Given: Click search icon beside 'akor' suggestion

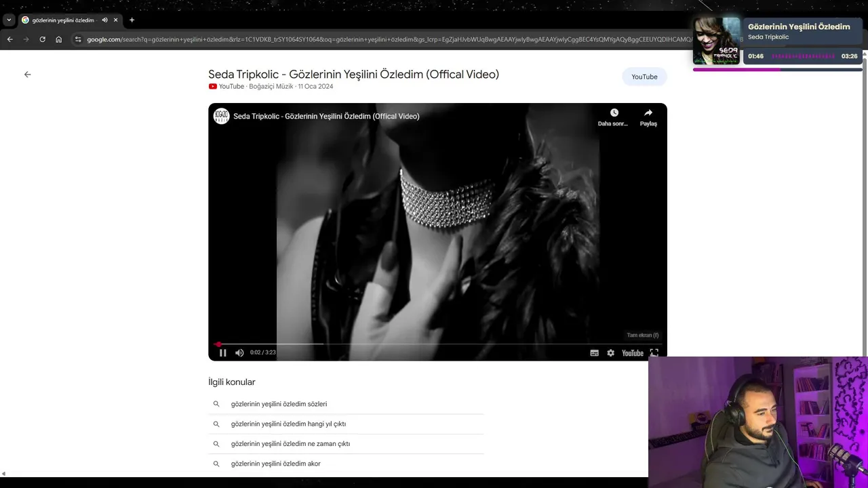Looking at the screenshot, I should [x=216, y=464].
